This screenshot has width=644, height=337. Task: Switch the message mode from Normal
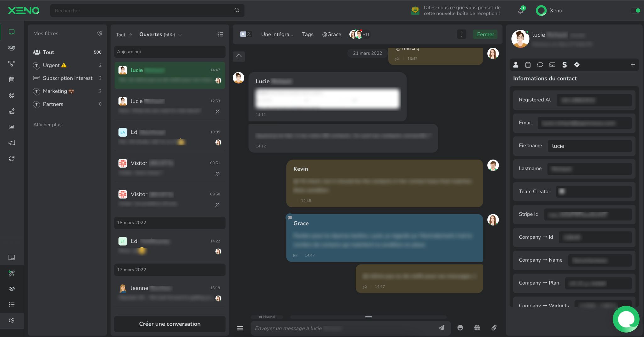pos(267,317)
